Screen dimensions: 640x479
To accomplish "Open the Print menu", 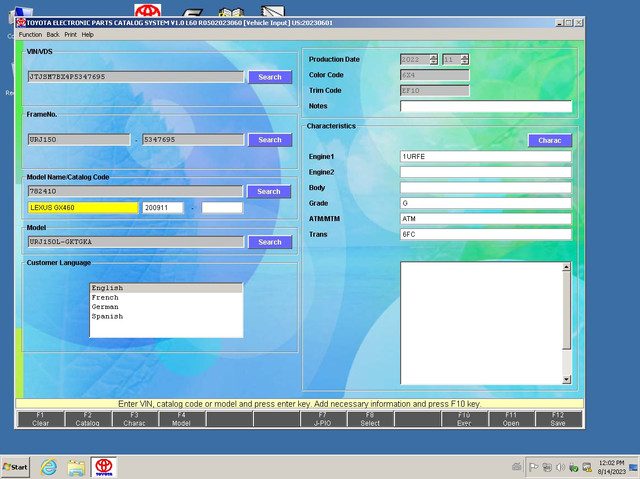I will pyautogui.click(x=70, y=35).
